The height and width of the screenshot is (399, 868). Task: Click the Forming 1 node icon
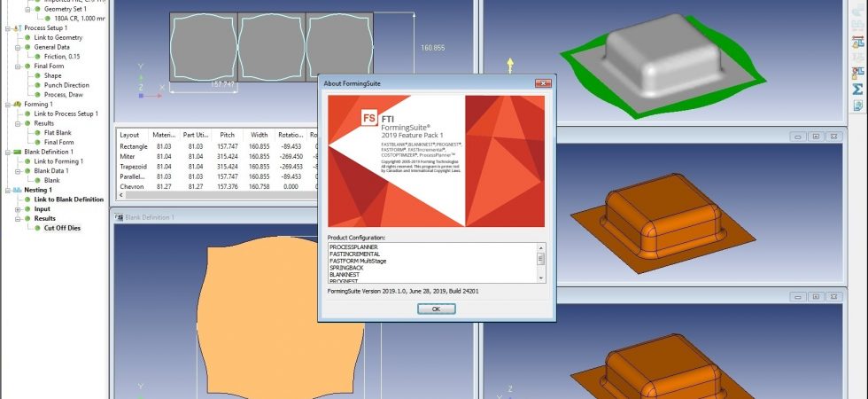tap(17, 104)
